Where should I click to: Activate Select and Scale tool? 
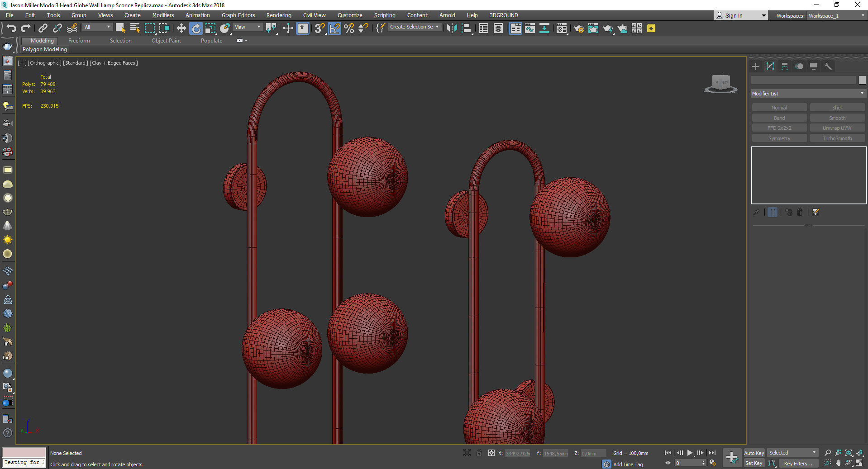tap(210, 28)
